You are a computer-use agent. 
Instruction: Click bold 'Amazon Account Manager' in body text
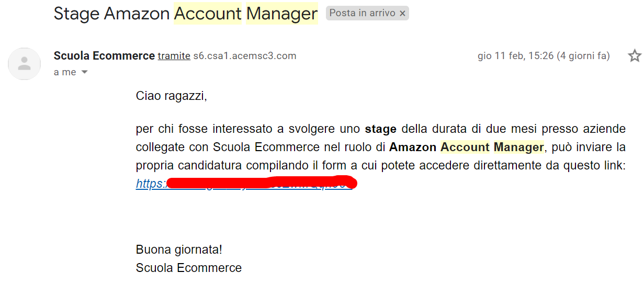click(x=467, y=147)
